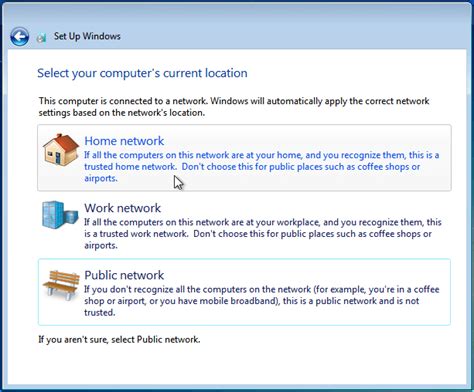Click 'Select your computer's current location' heading

pyautogui.click(x=142, y=73)
